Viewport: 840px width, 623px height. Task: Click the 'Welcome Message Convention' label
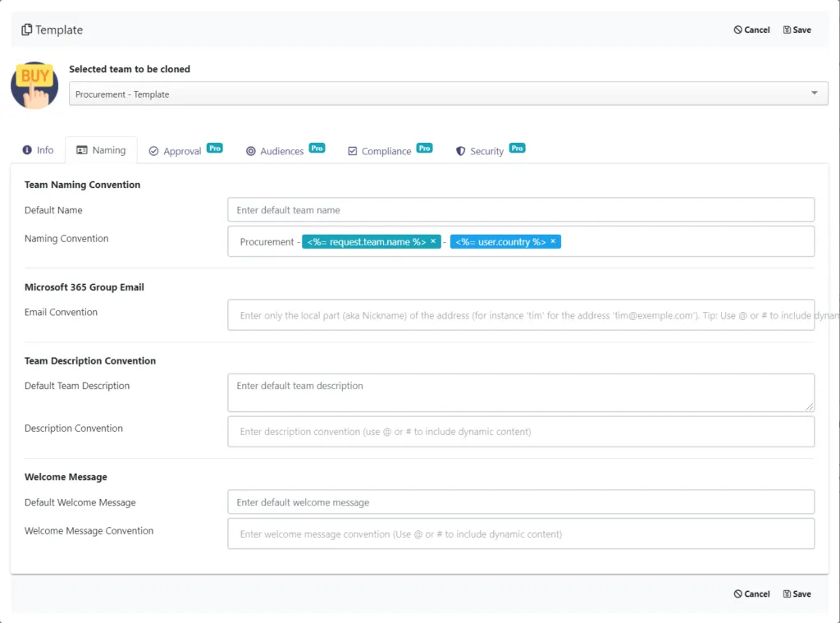(x=89, y=531)
